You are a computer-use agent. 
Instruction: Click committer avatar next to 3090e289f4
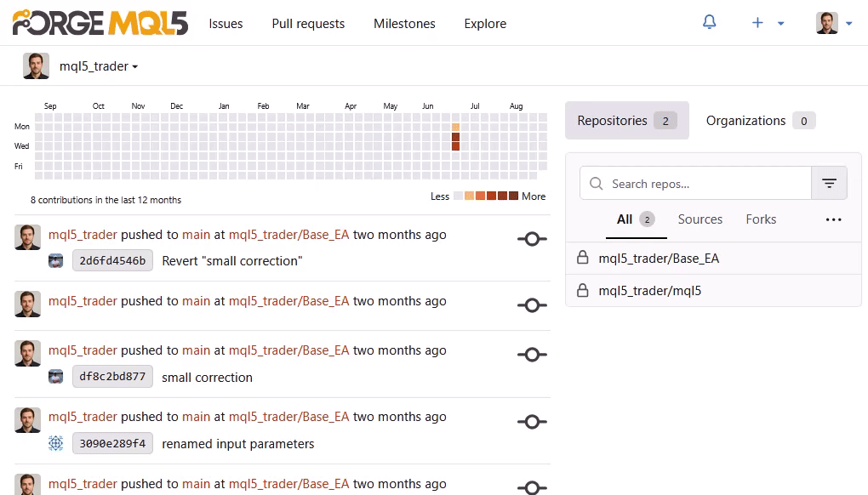click(x=56, y=444)
